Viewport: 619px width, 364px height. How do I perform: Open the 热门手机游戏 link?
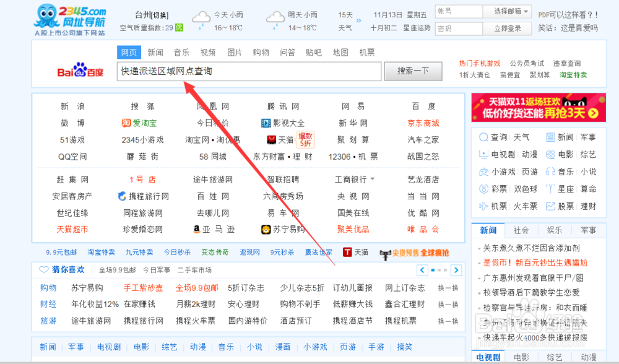[x=479, y=63]
